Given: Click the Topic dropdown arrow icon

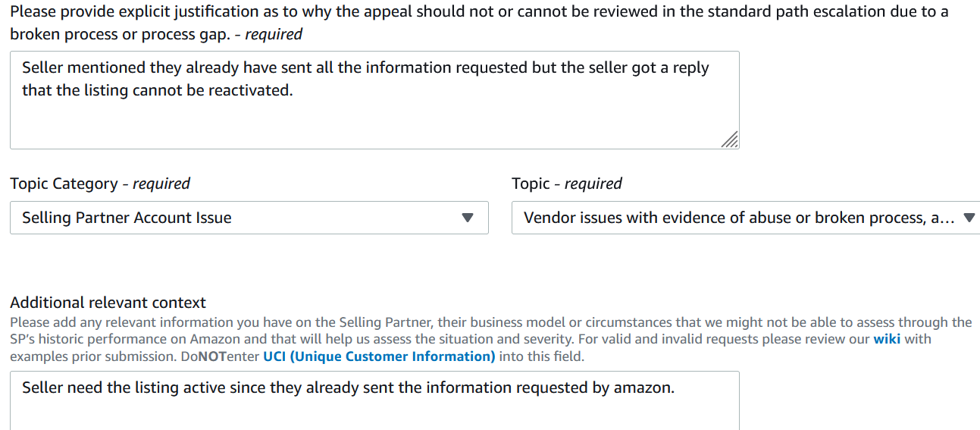Looking at the screenshot, I should click(968, 218).
